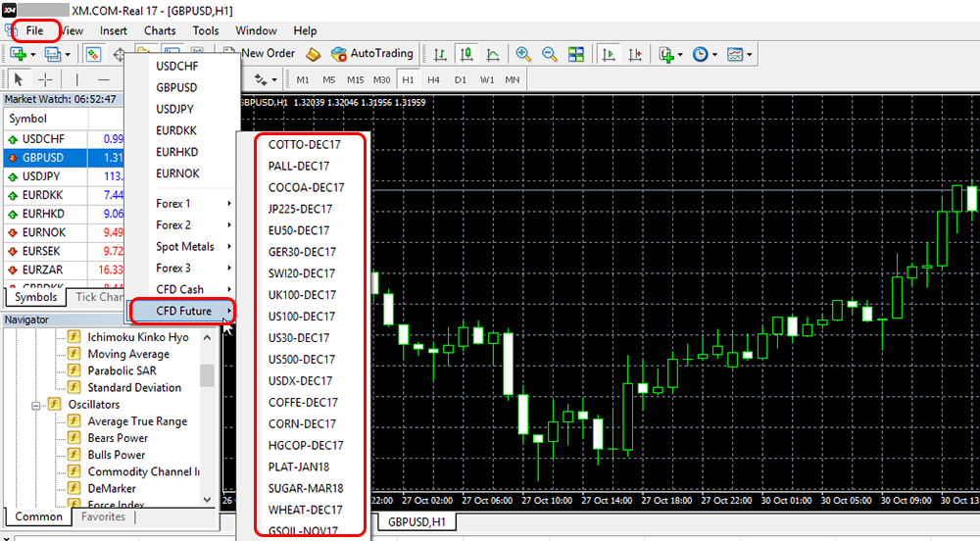
Task: Toggle Chart Shift icon
Action: point(635,54)
